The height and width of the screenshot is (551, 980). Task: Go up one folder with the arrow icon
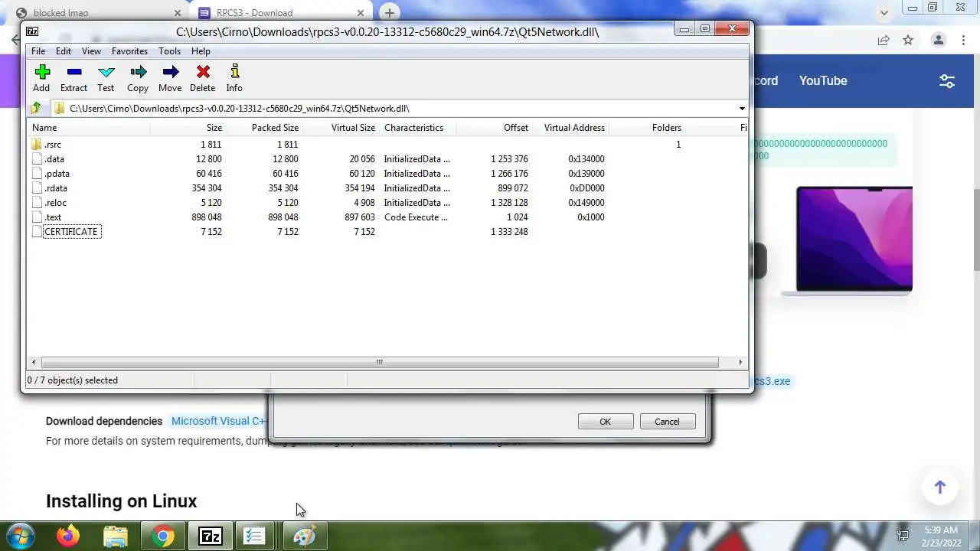point(35,108)
